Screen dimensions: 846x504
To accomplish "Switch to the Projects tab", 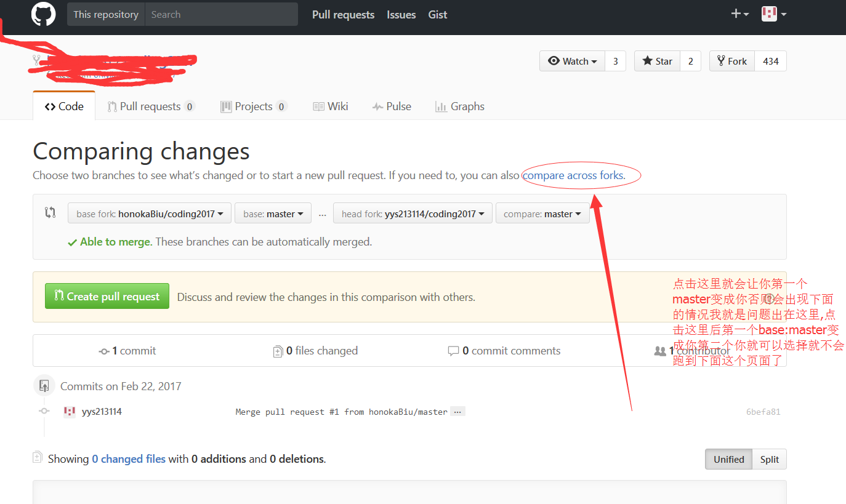I will [253, 106].
